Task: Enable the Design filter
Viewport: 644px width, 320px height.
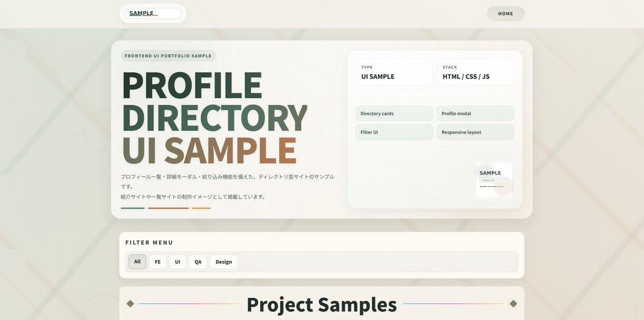Action: click(x=223, y=261)
